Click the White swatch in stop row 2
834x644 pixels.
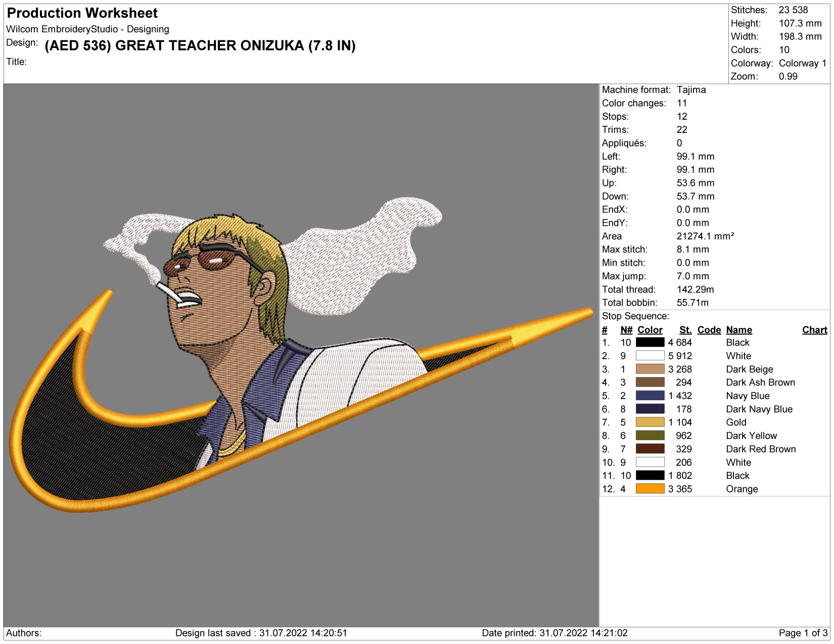click(650, 356)
